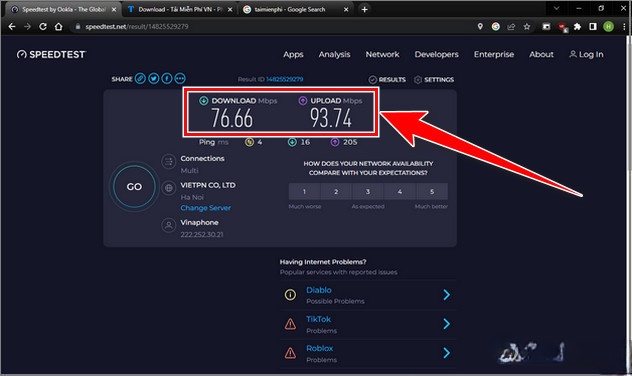Click the address bar URL
The image size is (632, 376).
pyautogui.click(x=137, y=27)
